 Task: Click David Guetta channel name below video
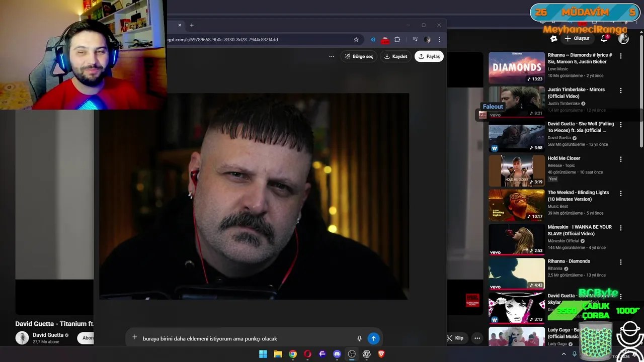pos(48,335)
